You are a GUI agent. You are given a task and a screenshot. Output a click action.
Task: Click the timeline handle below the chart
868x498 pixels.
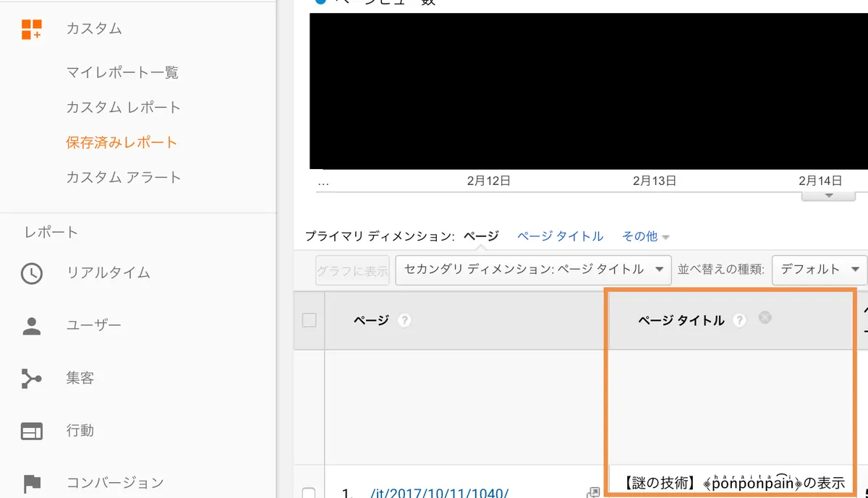click(829, 196)
